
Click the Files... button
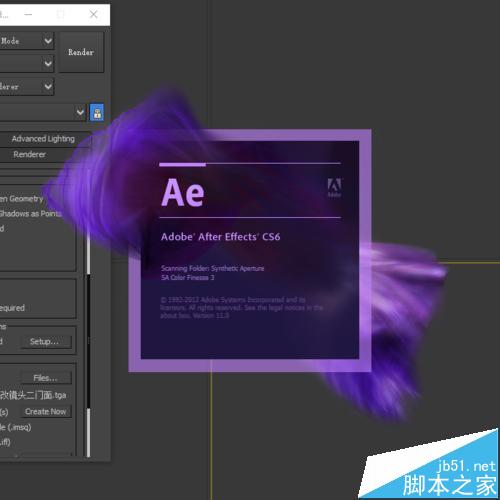(x=46, y=378)
